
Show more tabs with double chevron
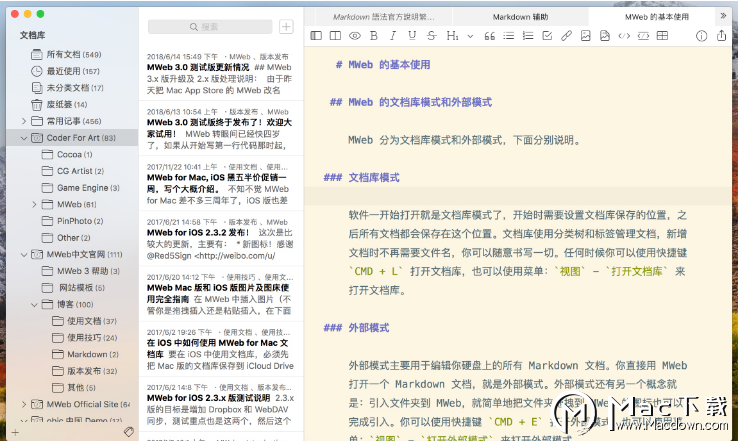coord(723,16)
